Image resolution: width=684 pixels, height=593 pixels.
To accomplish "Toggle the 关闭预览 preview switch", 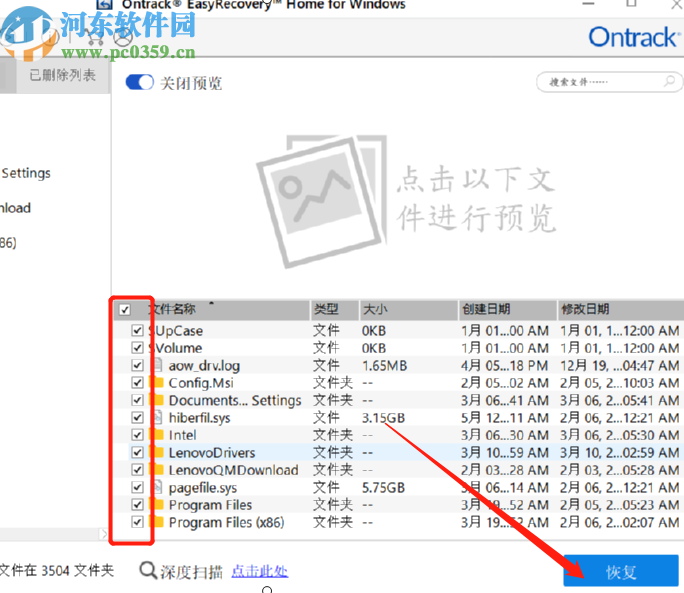I will pos(140,82).
